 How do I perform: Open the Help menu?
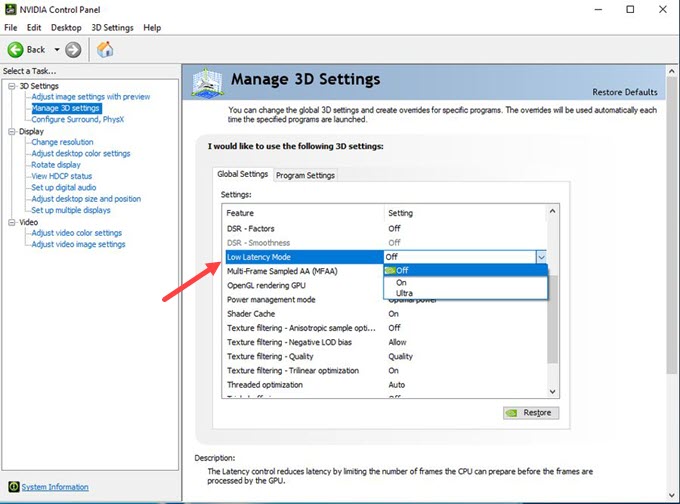pos(152,27)
